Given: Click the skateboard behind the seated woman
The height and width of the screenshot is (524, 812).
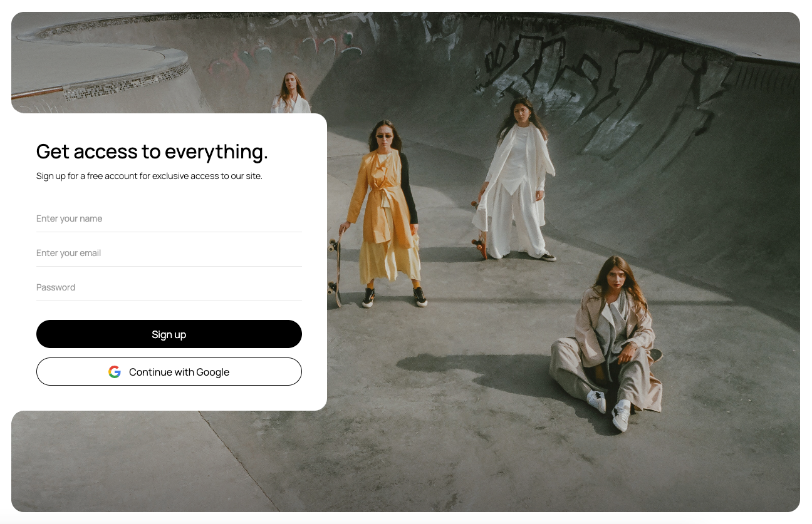Looking at the screenshot, I should click(653, 355).
